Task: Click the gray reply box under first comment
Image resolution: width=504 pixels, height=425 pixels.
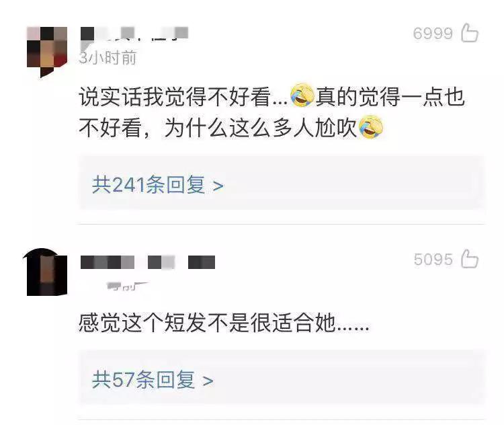Action: (x=282, y=182)
